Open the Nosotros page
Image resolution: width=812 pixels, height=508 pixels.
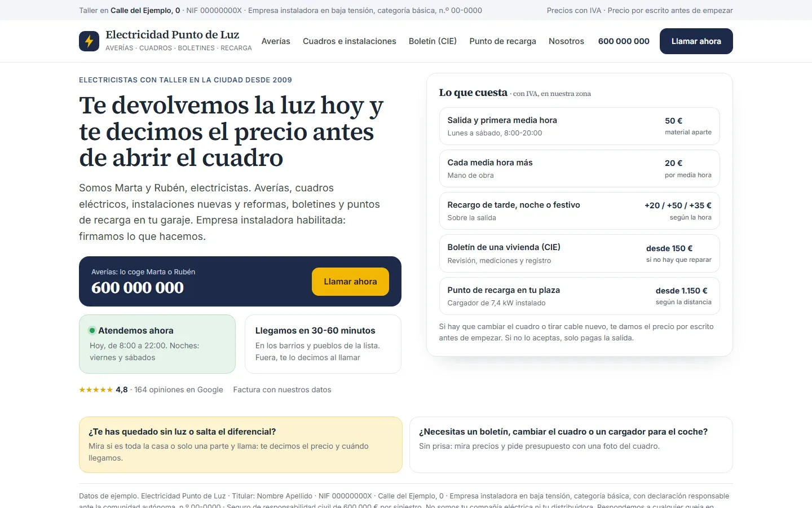tap(566, 41)
